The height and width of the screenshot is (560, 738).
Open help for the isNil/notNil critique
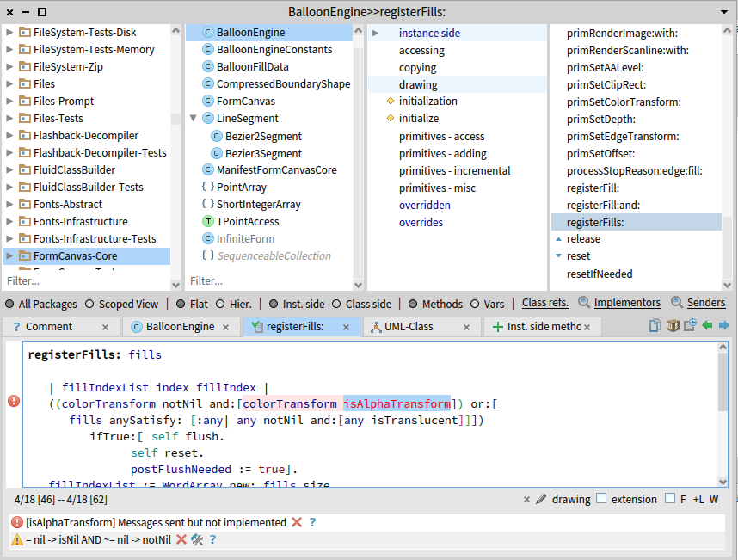click(212, 539)
